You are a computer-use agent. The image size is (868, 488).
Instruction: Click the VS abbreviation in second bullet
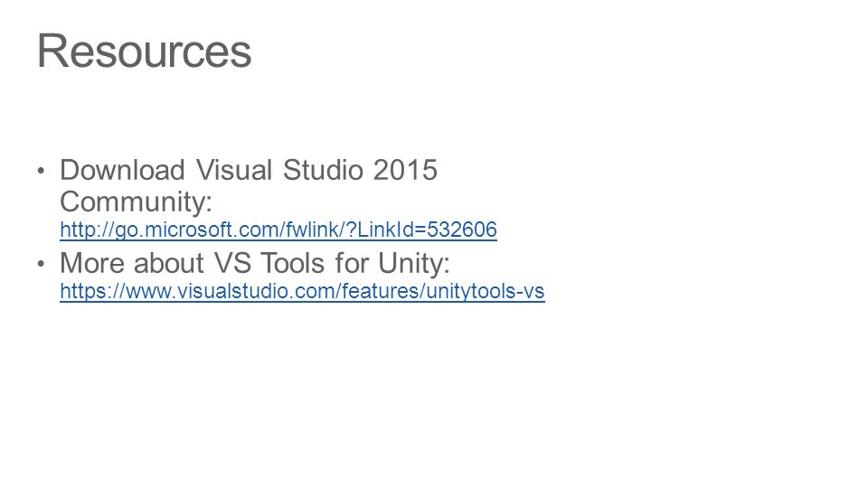(x=232, y=262)
